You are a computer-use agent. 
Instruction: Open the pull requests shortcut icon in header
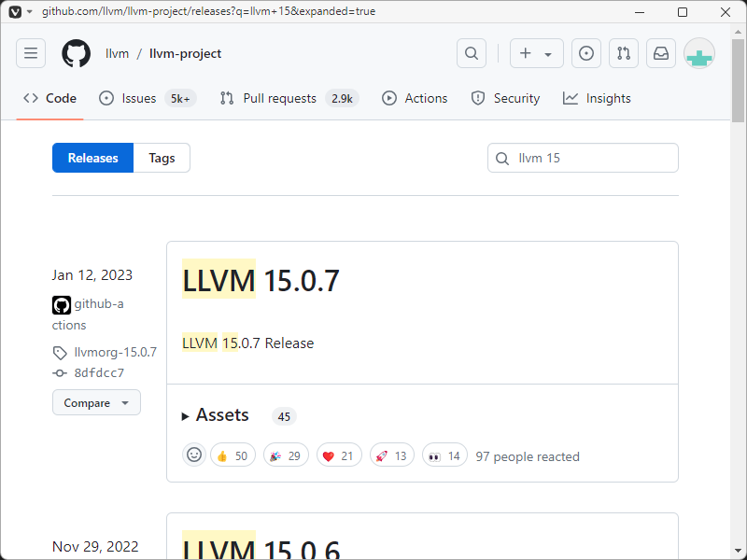tap(623, 53)
